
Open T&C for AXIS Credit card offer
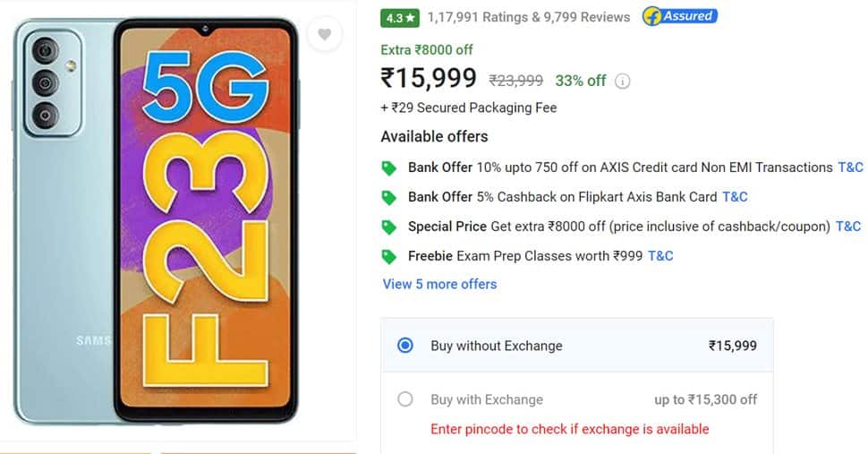click(x=850, y=167)
